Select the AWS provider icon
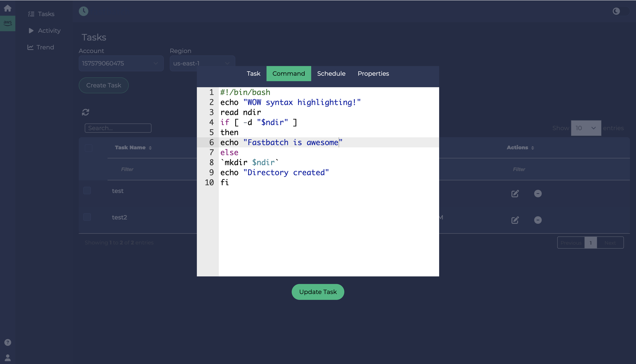The height and width of the screenshot is (364, 636). [x=8, y=23]
